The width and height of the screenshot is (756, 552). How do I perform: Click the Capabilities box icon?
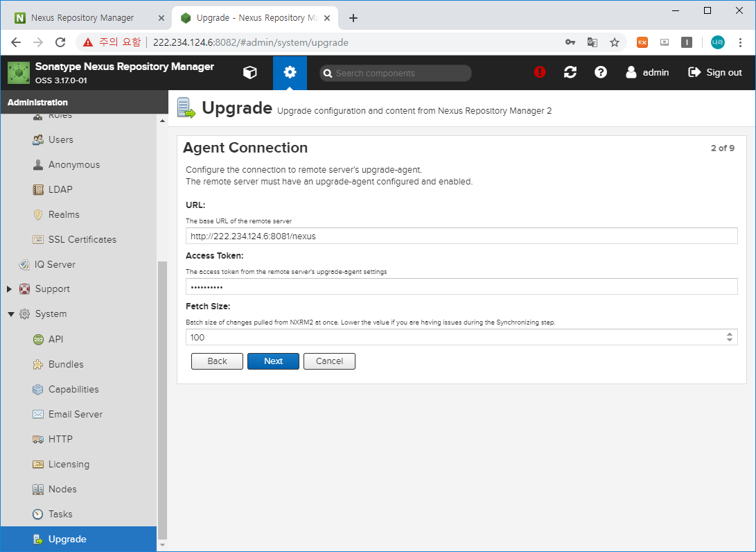[38, 390]
